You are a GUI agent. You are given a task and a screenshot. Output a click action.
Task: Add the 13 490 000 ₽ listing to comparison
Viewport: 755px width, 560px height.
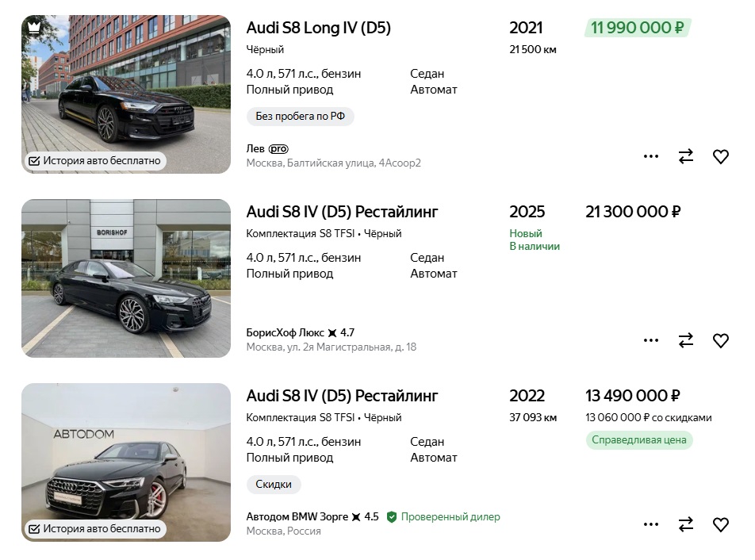click(x=686, y=524)
